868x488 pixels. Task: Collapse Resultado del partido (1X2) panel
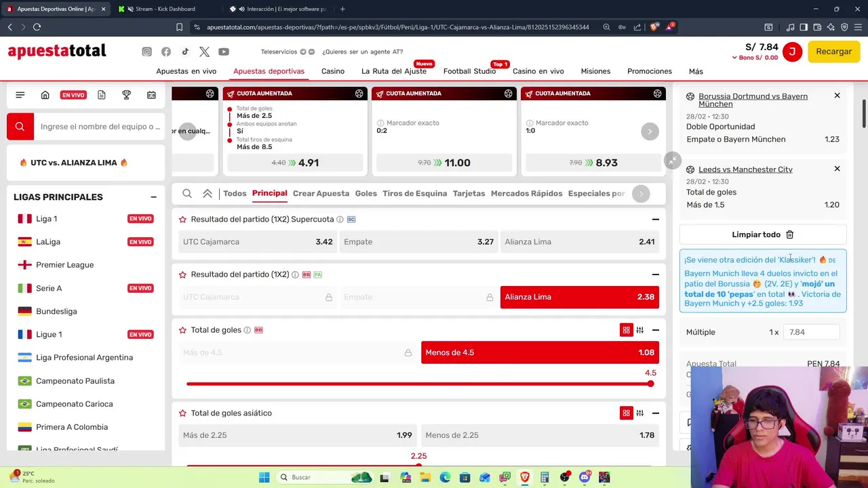[655, 274]
